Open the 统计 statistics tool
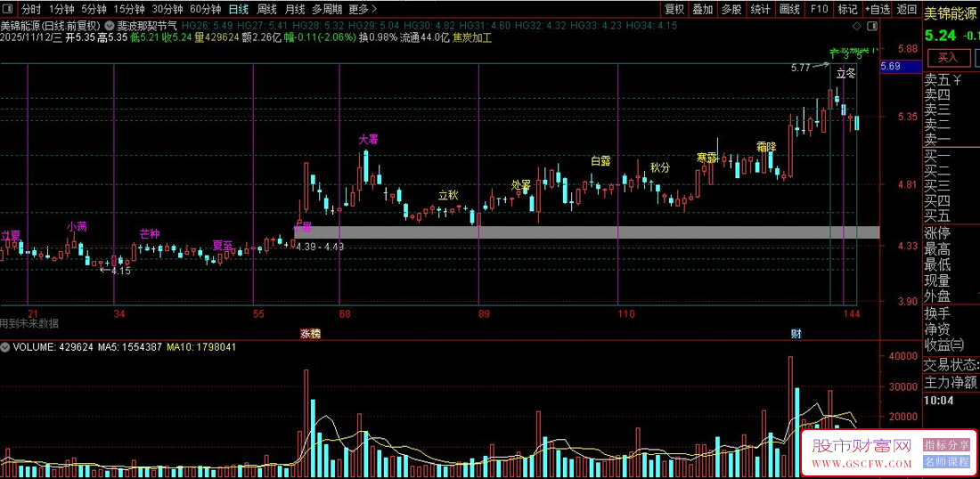The width and height of the screenshot is (980, 479). click(x=761, y=10)
